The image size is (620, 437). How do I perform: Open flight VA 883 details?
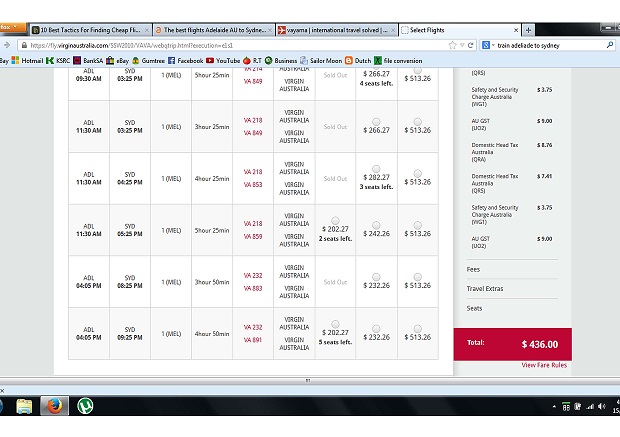pyautogui.click(x=253, y=288)
